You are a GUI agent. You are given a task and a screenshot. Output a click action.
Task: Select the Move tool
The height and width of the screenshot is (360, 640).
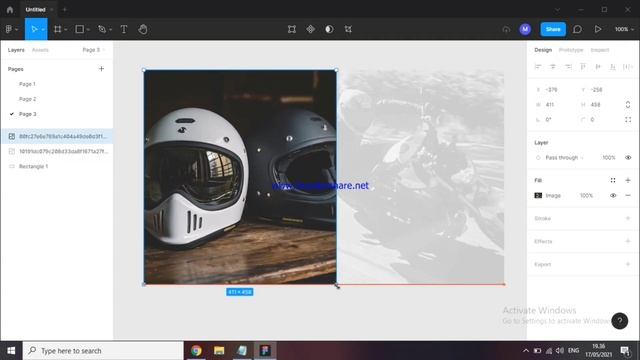(x=34, y=29)
